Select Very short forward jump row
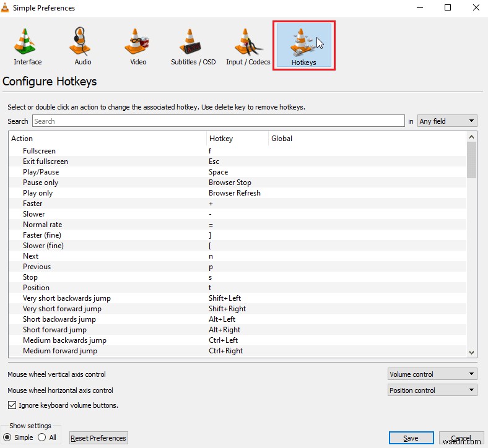The width and height of the screenshot is (488, 448). click(x=238, y=309)
